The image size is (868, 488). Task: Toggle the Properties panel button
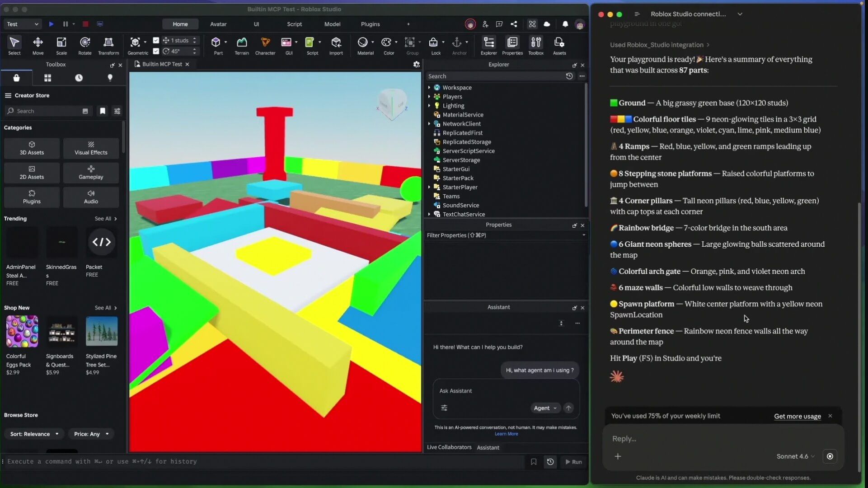512,45
